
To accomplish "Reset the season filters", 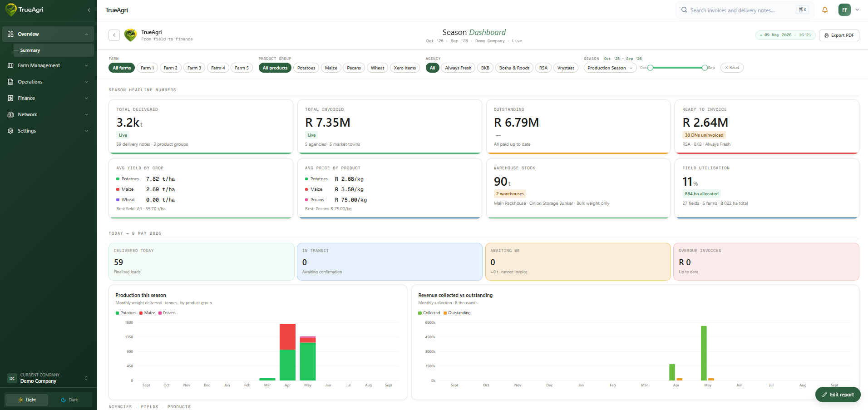I will (732, 68).
